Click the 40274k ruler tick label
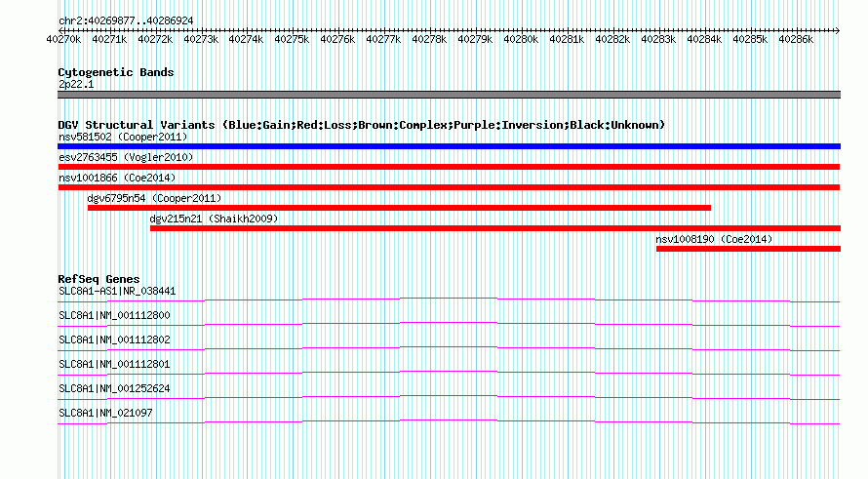The height and width of the screenshot is (479, 868). point(246,39)
